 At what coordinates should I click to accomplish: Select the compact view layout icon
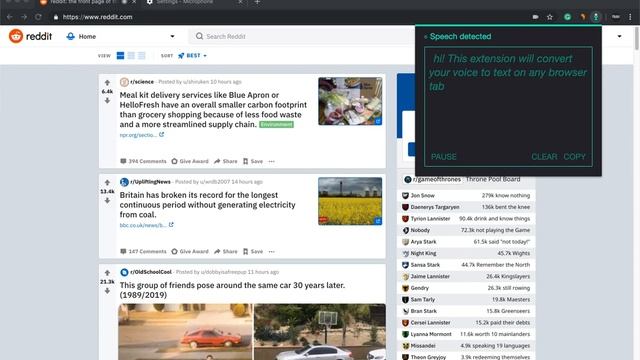142,56
